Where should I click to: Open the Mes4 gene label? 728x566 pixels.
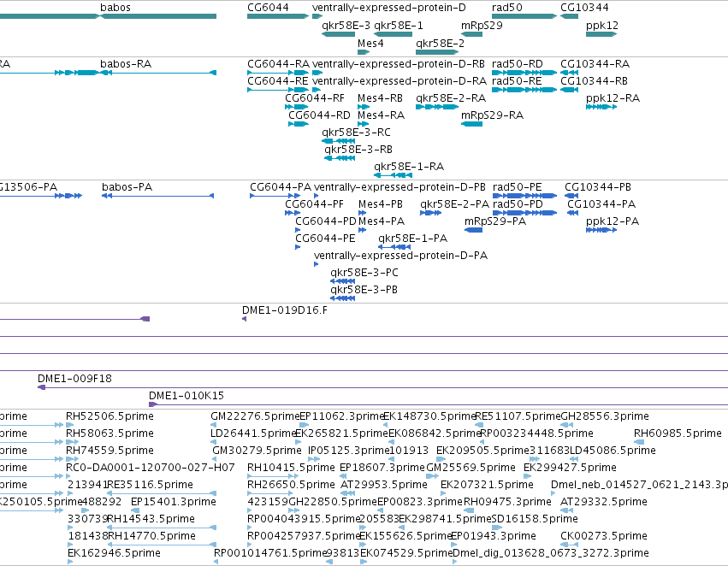(x=370, y=44)
